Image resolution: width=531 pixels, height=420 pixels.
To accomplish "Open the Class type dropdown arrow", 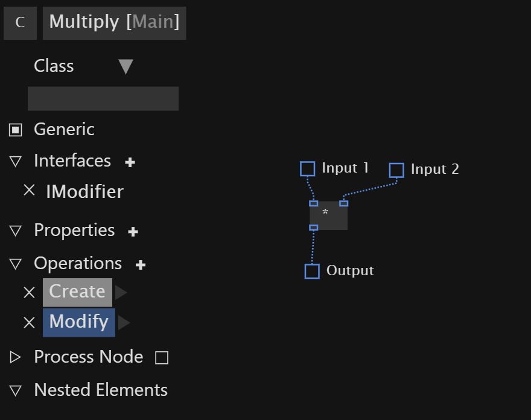I will click(x=126, y=66).
